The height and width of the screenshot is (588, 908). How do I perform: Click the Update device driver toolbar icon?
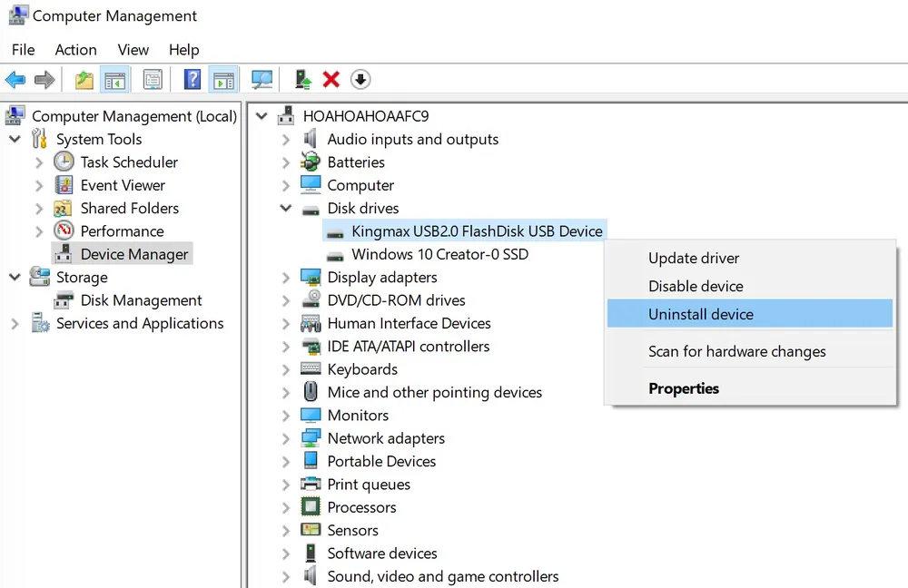pos(303,80)
